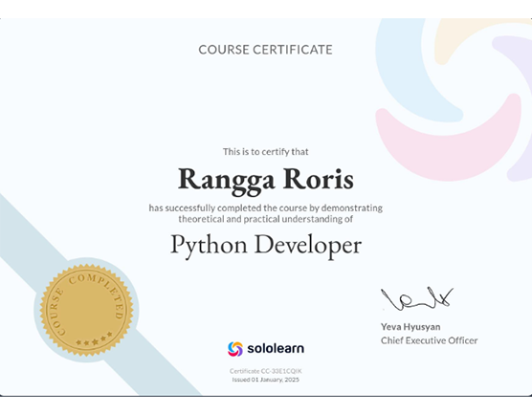Click the Sololearn swirl logo icon
The height and width of the screenshot is (415, 532).
pyautogui.click(x=235, y=349)
